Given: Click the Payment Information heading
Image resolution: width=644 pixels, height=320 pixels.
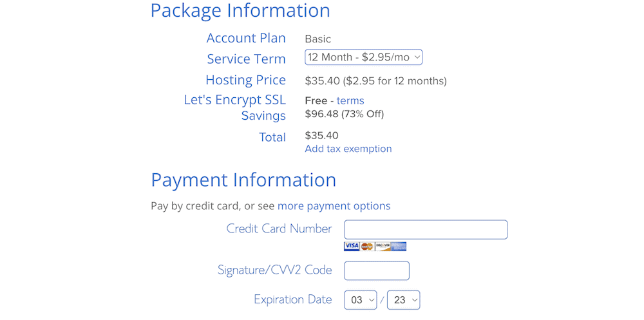Looking at the screenshot, I should point(243,180).
